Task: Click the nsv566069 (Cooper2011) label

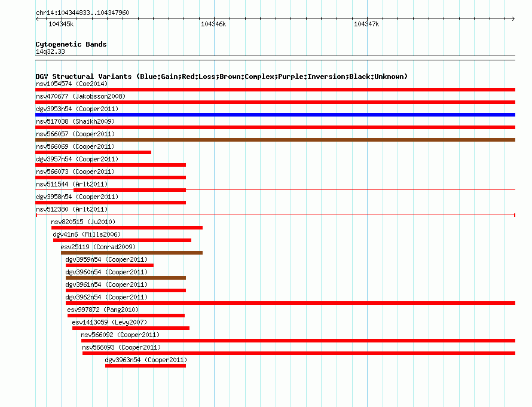Action: coord(75,146)
